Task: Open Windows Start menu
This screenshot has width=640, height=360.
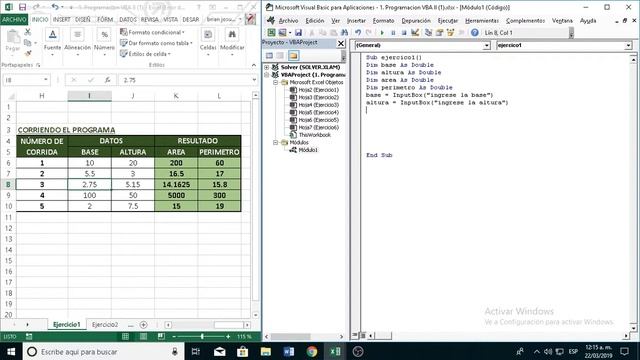Action: pos(11,351)
